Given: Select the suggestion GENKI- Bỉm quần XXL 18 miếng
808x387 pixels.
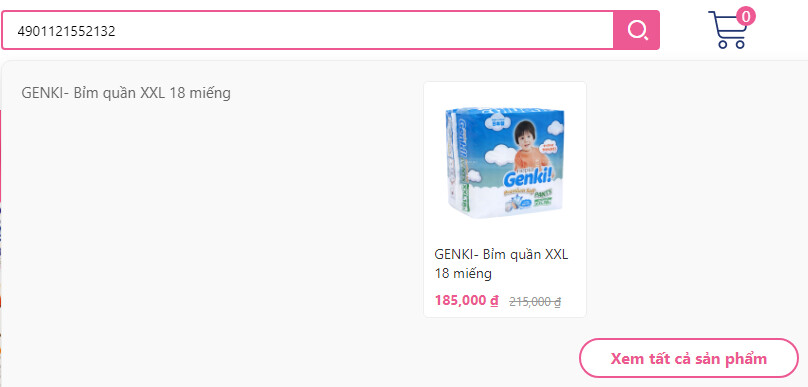Looking at the screenshot, I should (x=126, y=93).
